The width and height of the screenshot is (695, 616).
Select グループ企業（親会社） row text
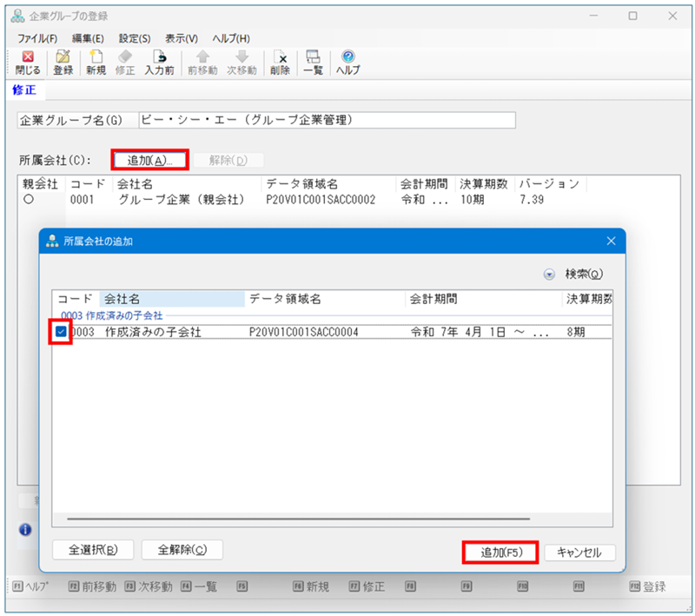tap(182, 200)
